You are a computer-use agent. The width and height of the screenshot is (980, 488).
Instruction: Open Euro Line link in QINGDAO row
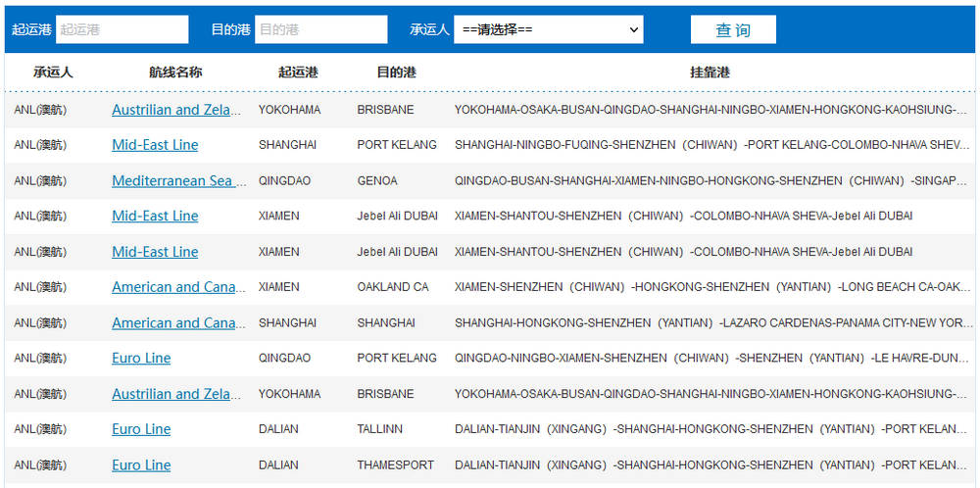141,358
